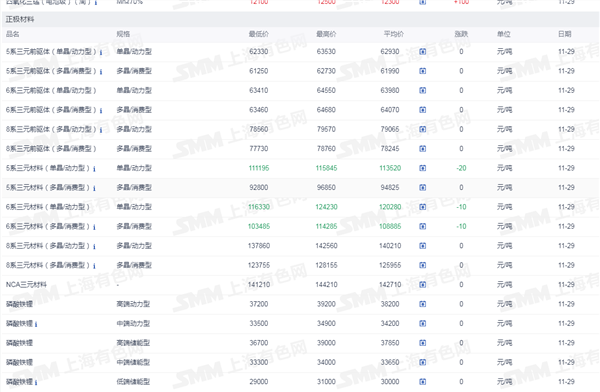Open 6系三元材料(单晶/动力型) product name
Image resolution: width=600 pixels, height=392 pixels.
point(47,207)
